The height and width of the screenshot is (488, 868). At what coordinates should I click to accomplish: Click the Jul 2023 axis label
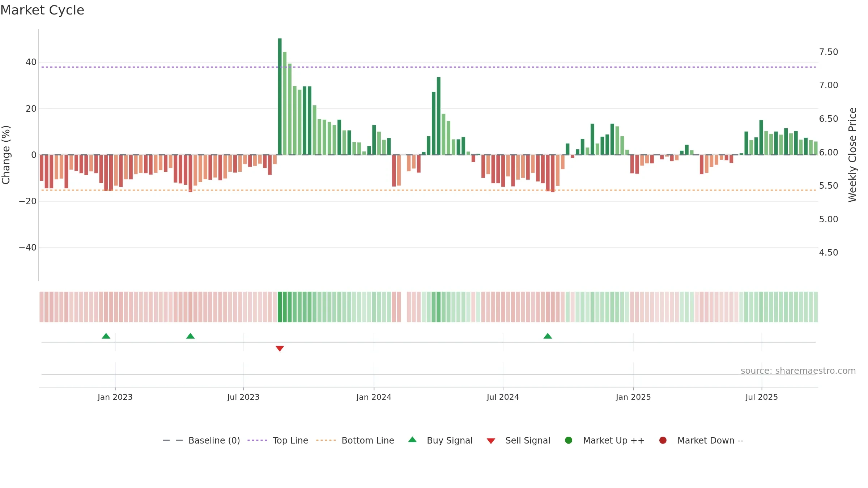(243, 397)
